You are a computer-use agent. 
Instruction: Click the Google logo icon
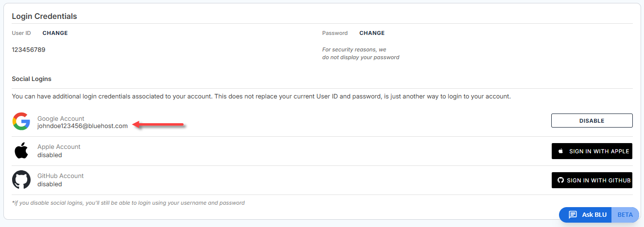(x=21, y=122)
